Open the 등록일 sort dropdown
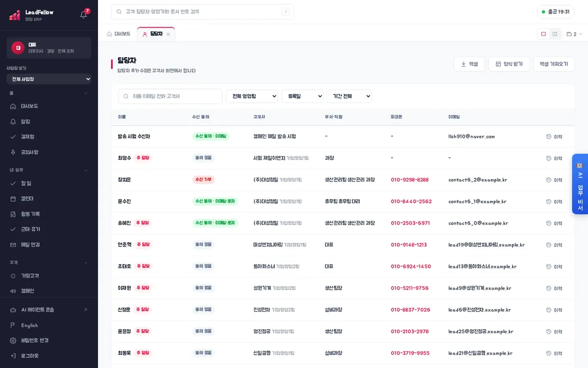588x368 pixels. point(302,96)
